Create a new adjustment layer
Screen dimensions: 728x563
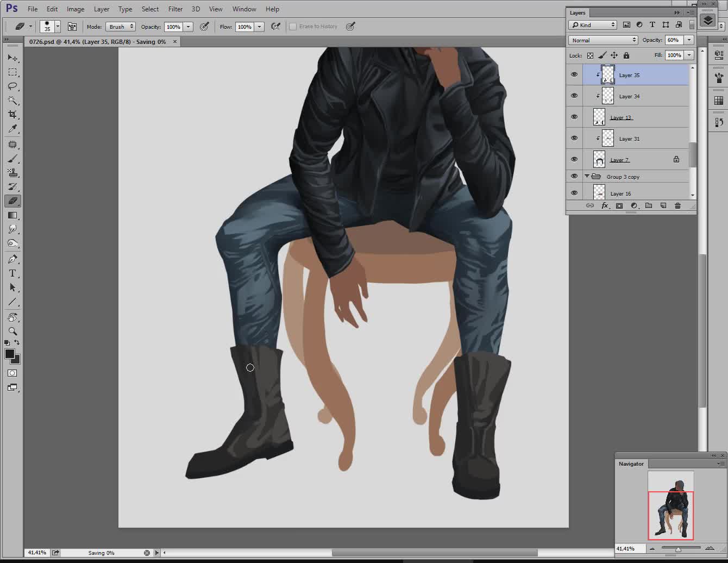634,205
